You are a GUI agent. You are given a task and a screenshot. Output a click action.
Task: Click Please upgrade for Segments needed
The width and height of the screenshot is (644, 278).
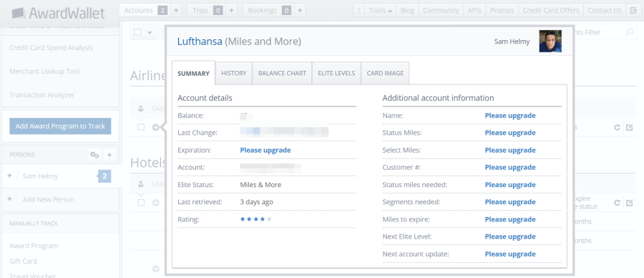point(510,202)
